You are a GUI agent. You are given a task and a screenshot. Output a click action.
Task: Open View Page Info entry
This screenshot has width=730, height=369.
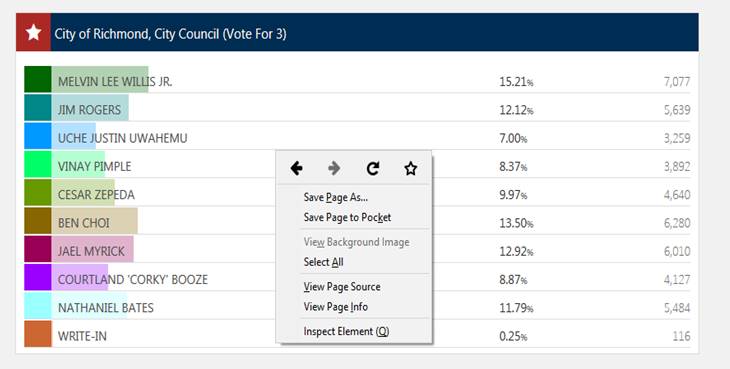336,307
